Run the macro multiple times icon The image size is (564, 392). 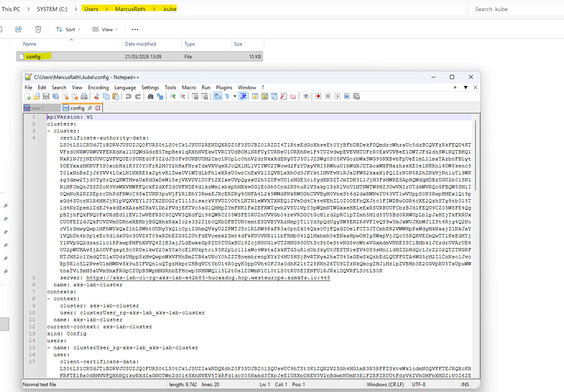click(347, 96)
